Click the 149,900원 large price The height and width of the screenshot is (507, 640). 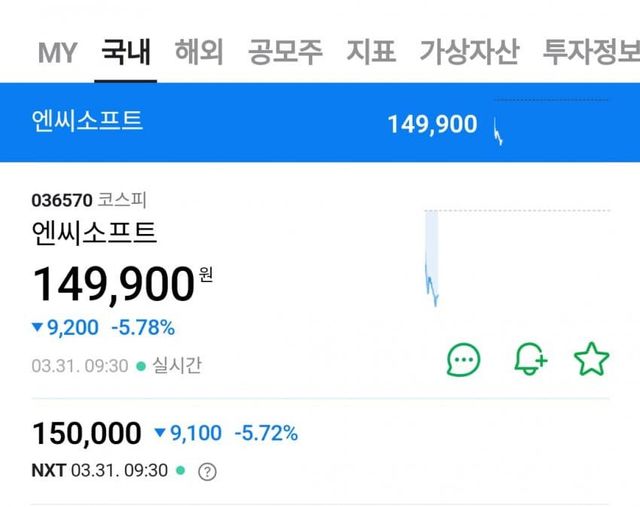[113, 285]
